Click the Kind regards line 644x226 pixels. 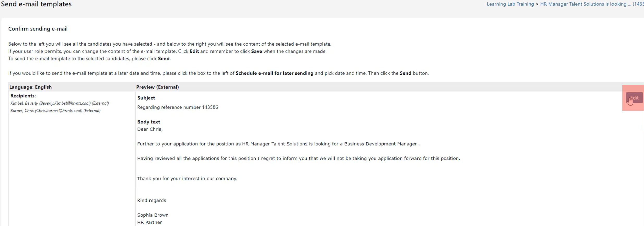151,200
